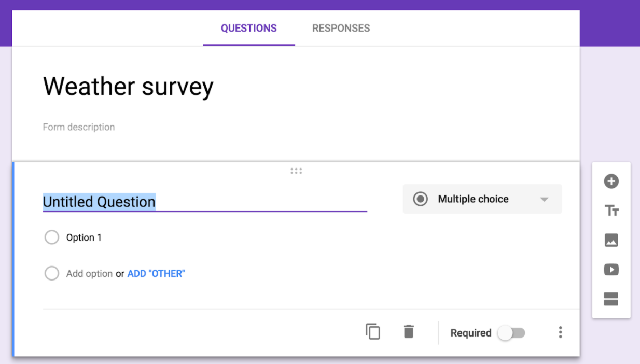Click the add video icon
Image resolution: width=640 pixels, height=364 pixels.
pos(611,270)
